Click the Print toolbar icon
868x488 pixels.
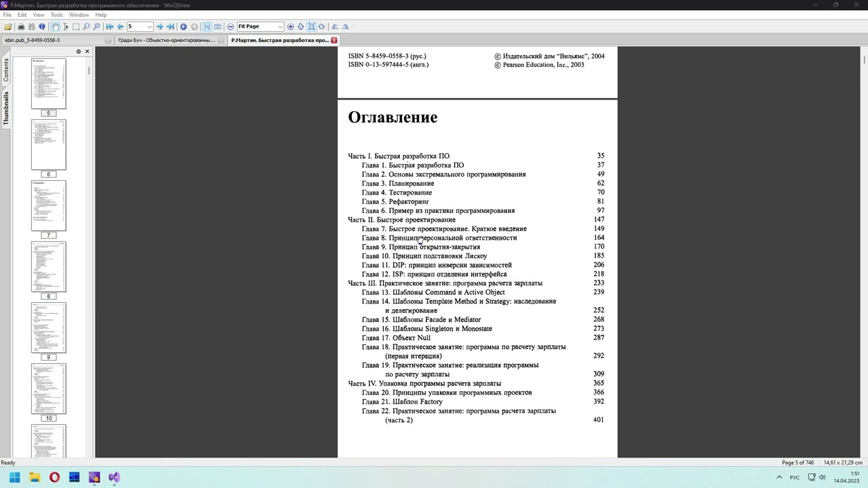[21, 26]
